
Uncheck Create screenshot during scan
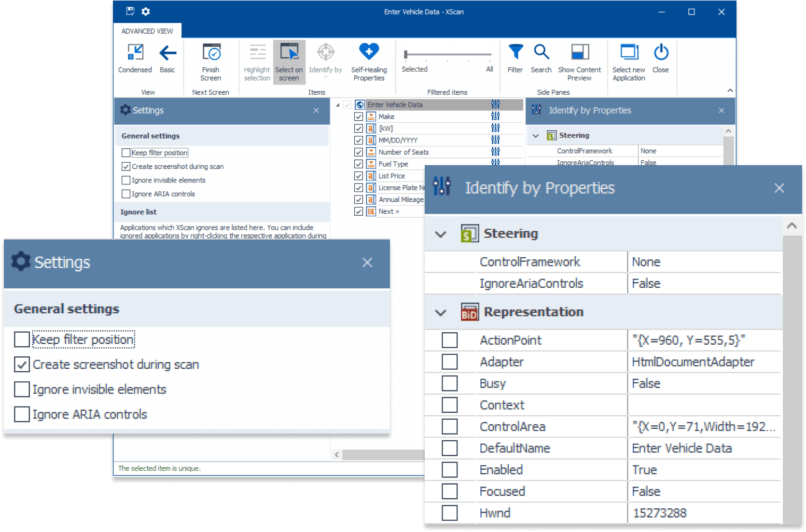pyautogui.click(x=22, y=364)
